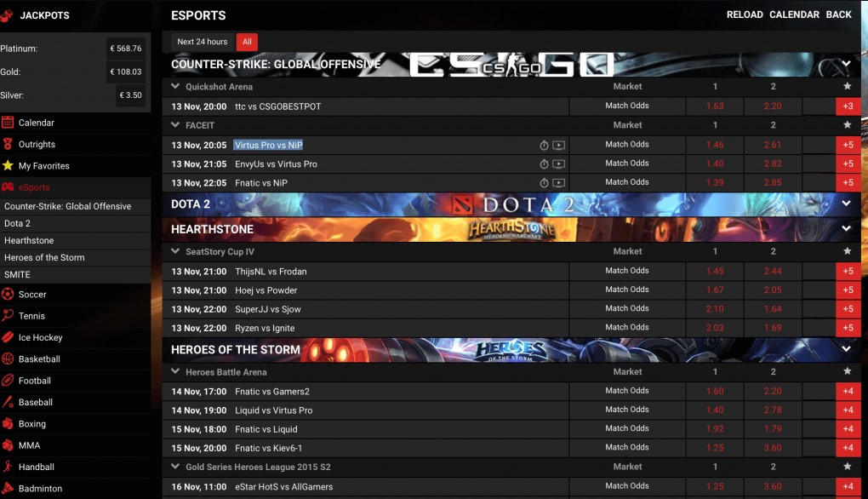The height and width of the screenshot is (499, 868).
Task: Collapse the Hearthstone section chevron
Action: pos(847,228)
